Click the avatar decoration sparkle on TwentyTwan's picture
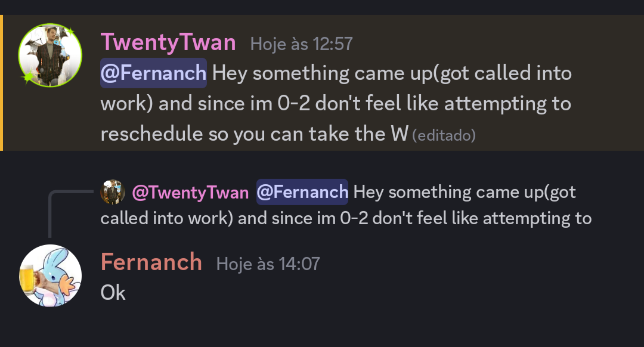Screen dimensions: 644x347 pos(29,78)
